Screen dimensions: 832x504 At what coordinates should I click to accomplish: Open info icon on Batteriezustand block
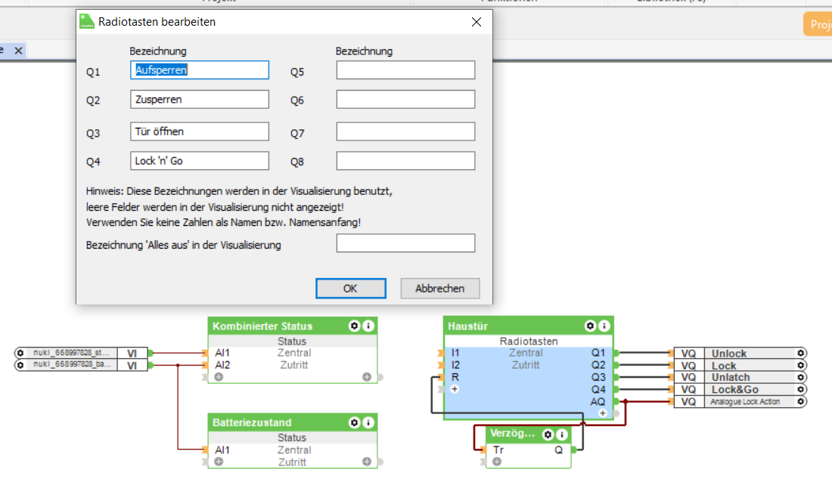(368, 422)
